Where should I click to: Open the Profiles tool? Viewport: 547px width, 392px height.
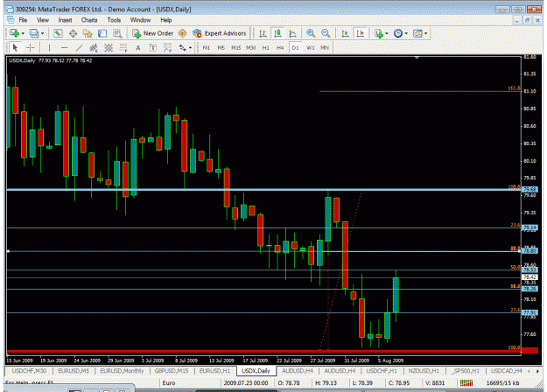coord(34,33)
